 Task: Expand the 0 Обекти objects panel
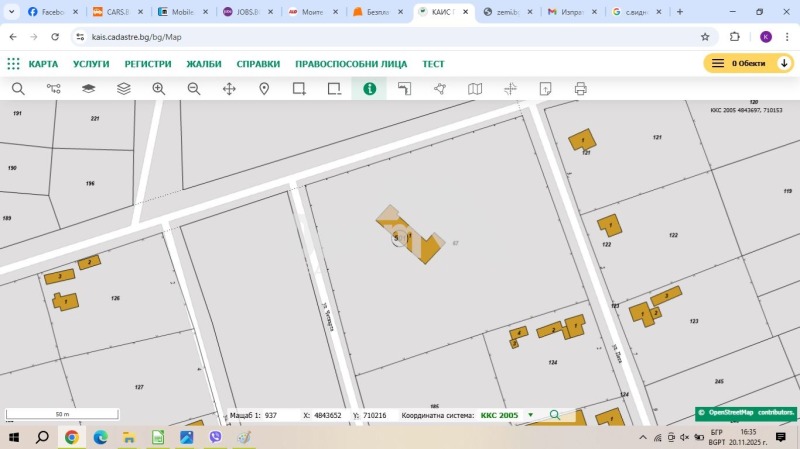tap(785, 64)
